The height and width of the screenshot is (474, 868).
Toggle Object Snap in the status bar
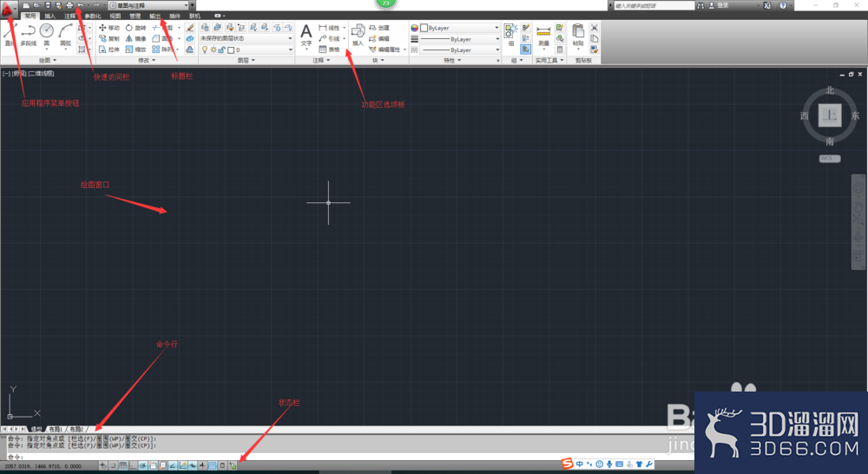coord(153,465)
